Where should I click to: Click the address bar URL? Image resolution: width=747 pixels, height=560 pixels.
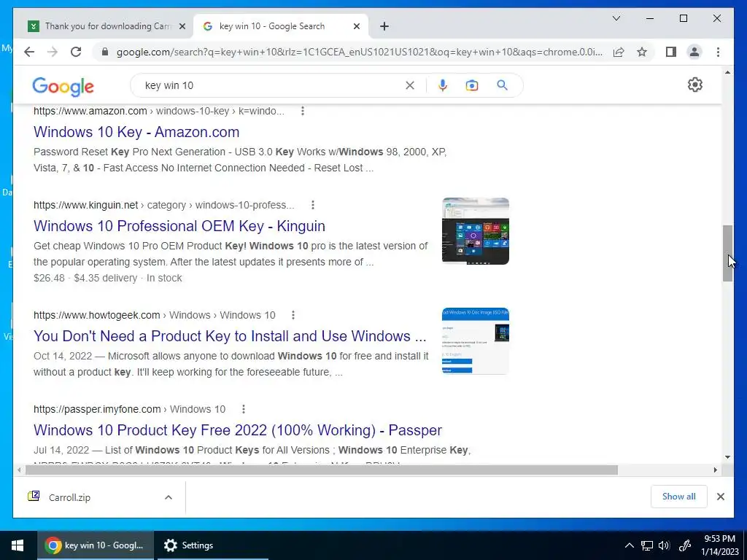[360, 52]
